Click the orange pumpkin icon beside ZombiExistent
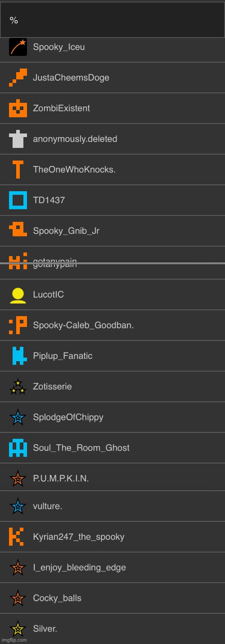This screenshot has height=644, width=225. pyautogui.click(x=18, y=108)
